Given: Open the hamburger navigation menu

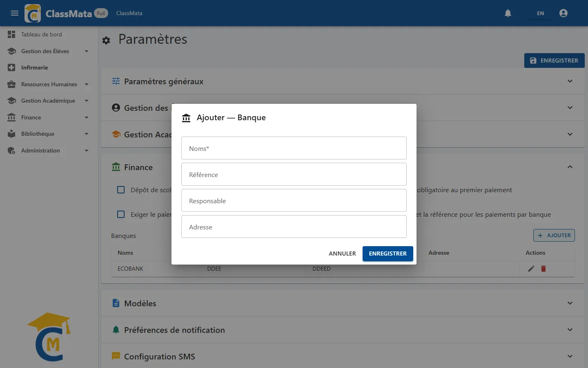Looking at the screenshot, I should [x=15, y=13].
